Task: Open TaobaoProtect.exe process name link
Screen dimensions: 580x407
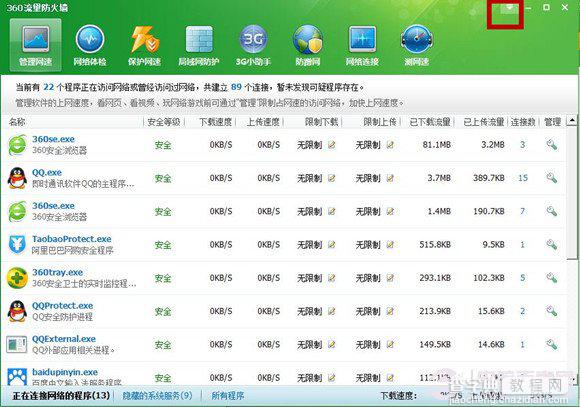Action: (72, 239)
